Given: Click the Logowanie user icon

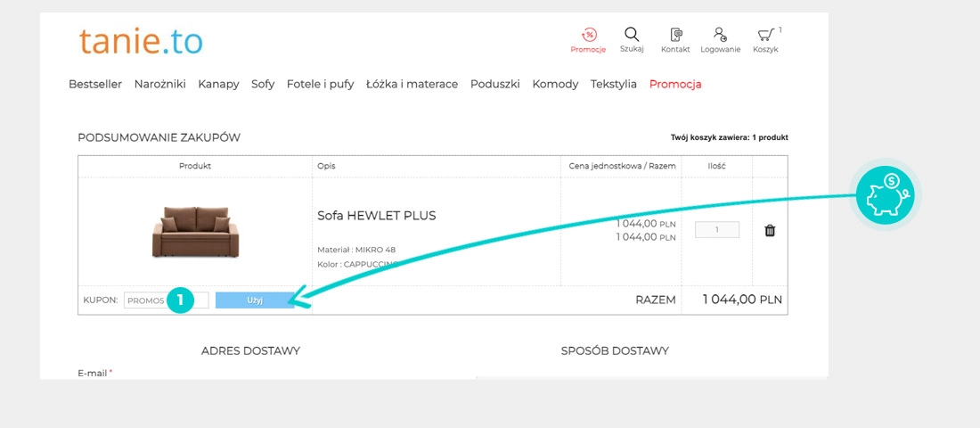Looking at the screenshot, I should point(720,36).
